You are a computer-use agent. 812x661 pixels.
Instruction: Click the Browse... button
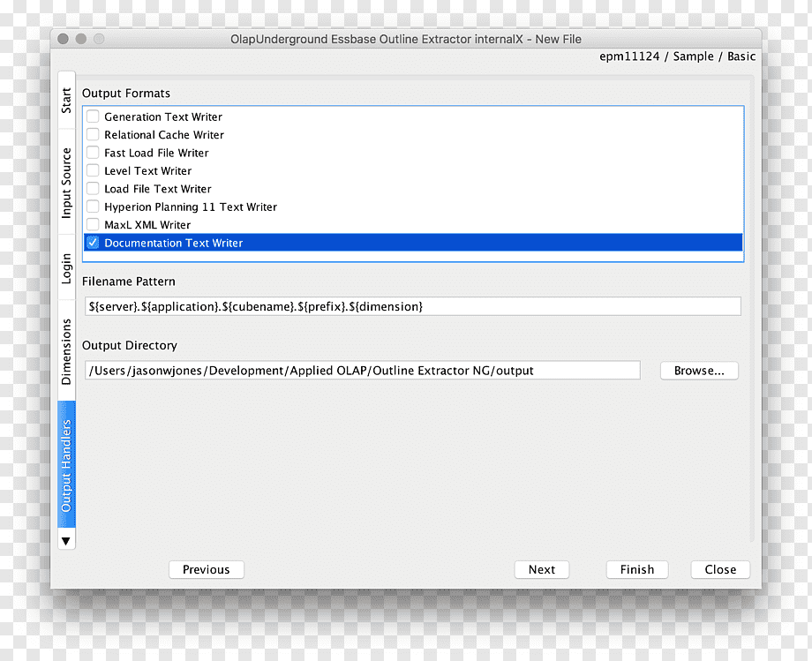[x=699, y=371]
